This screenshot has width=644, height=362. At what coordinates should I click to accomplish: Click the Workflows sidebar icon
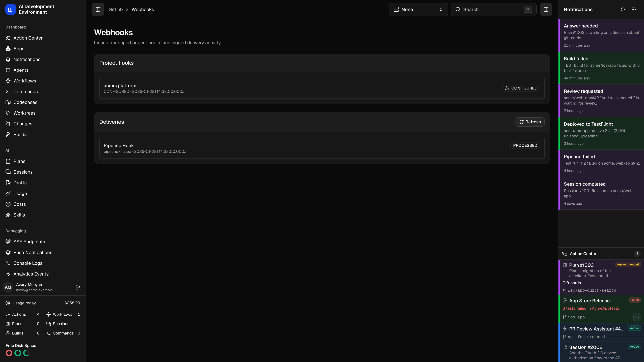pyautogui.click(x=8, y=81)
